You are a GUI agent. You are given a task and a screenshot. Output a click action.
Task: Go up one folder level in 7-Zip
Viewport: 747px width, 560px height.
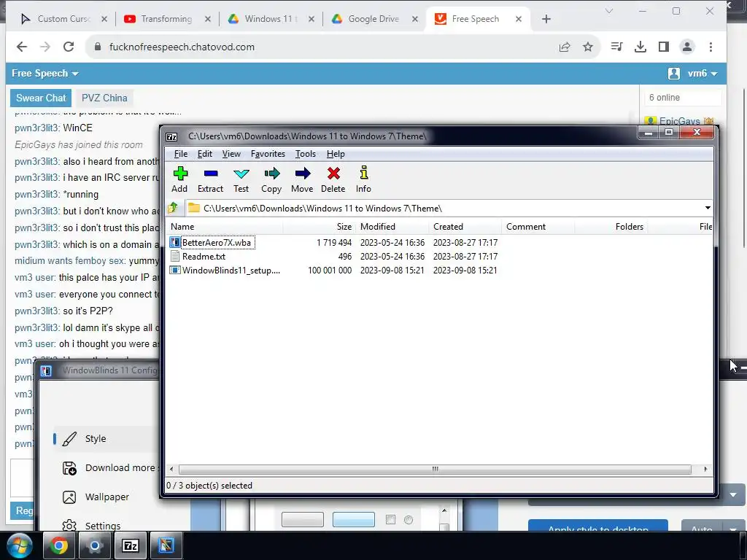pyautogui.click(x=173, y=208)
